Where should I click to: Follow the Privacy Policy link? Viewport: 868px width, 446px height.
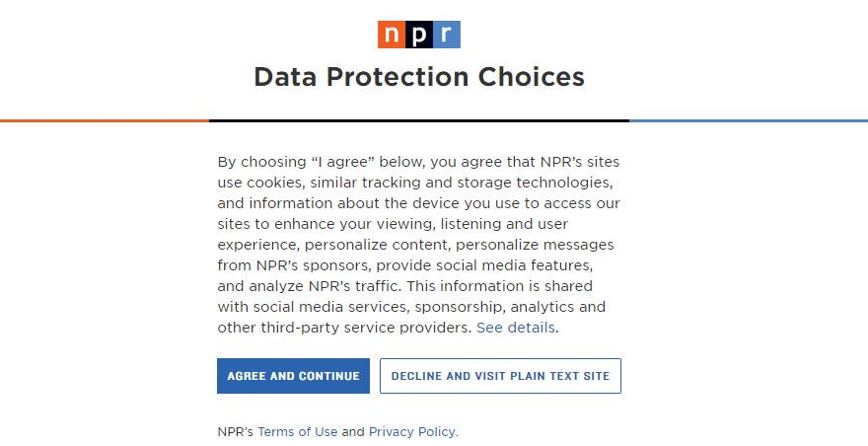point(412,432)
